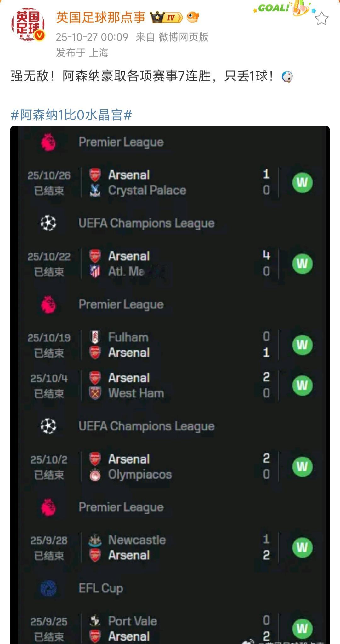The image size is (340, 644).
Task: Open the match results image thumbnail
Action: point(170,385)
